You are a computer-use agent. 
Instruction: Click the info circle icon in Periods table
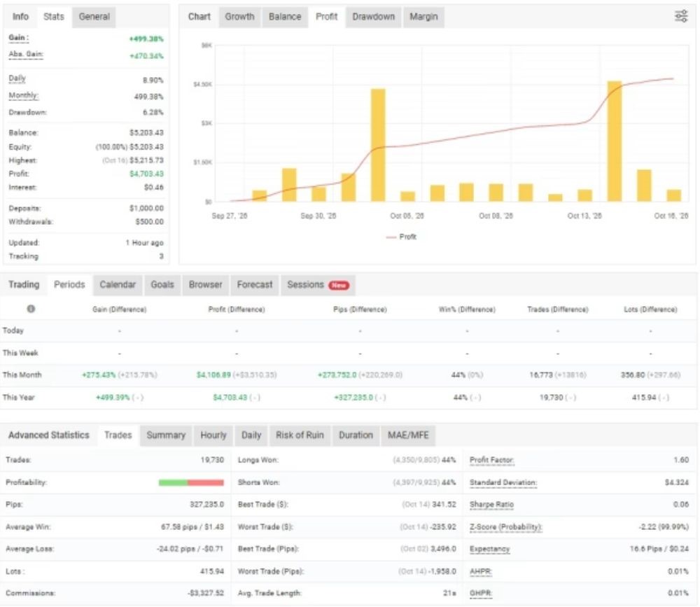pyautogui.click(x=31, y=309)
